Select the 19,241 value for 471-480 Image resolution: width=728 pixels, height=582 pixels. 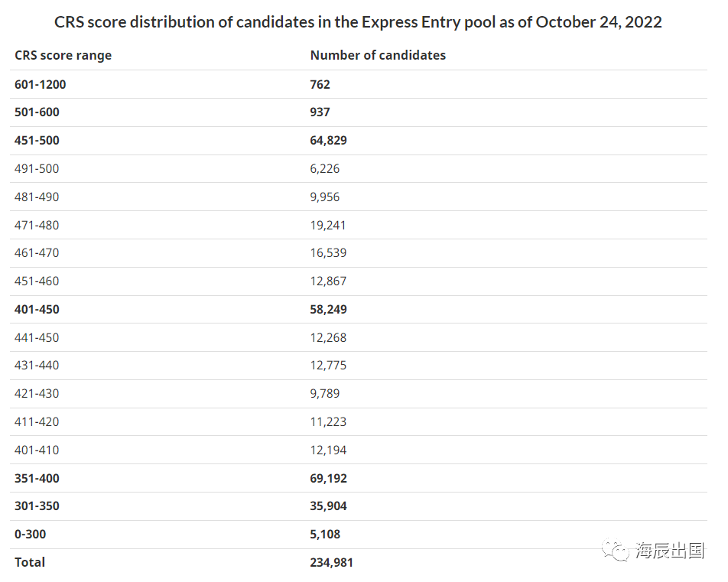tap(328, 226)
